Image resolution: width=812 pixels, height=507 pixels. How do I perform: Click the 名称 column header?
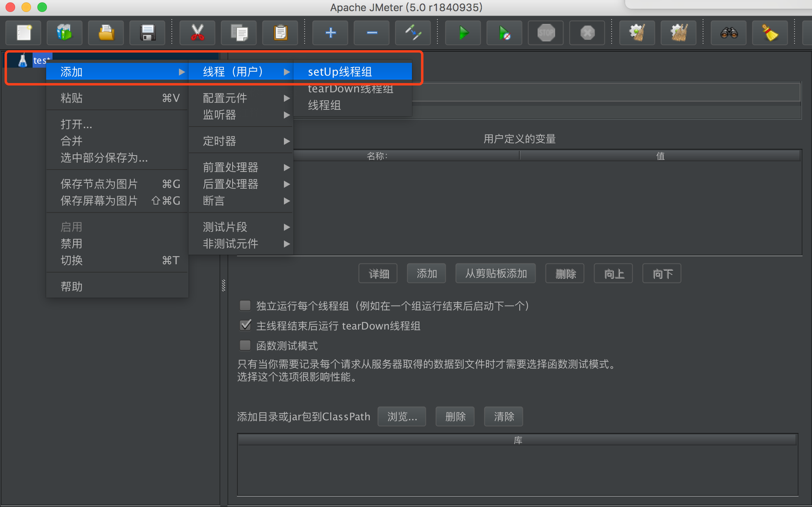point(378,156)
